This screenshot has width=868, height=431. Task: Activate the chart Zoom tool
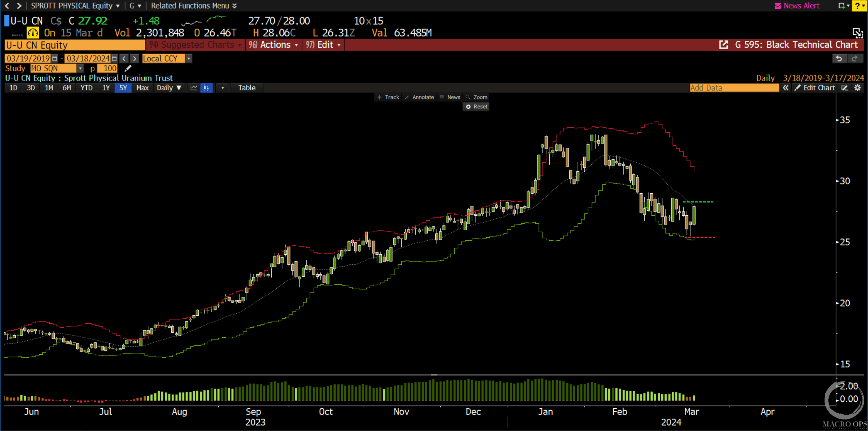[476, 97]
